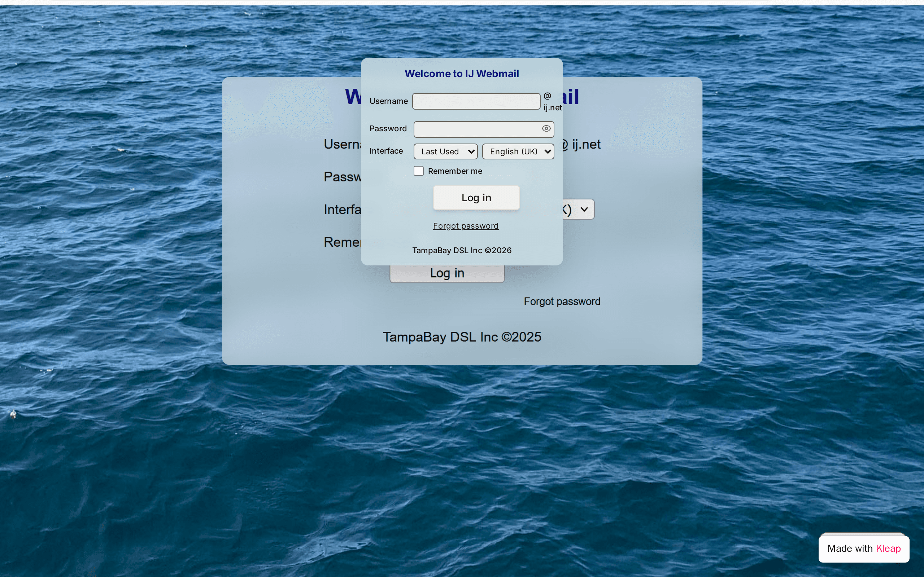Open the English (UK) language dropdown
This screenshot has width=924, height=577.
tap(518, 151)
